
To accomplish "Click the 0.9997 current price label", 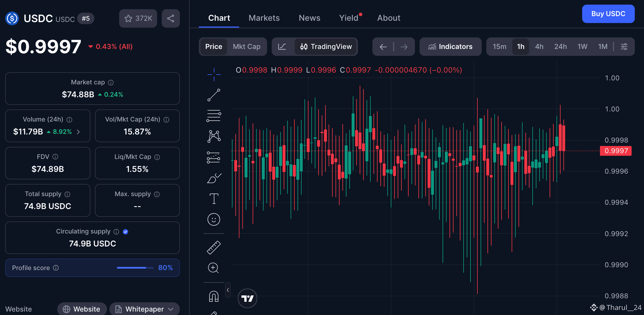I will [616, 151].
